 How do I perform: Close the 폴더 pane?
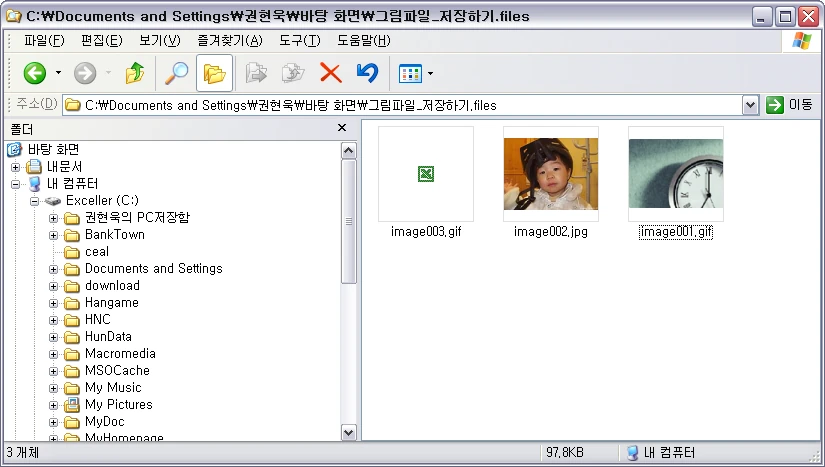coord(342,127)
